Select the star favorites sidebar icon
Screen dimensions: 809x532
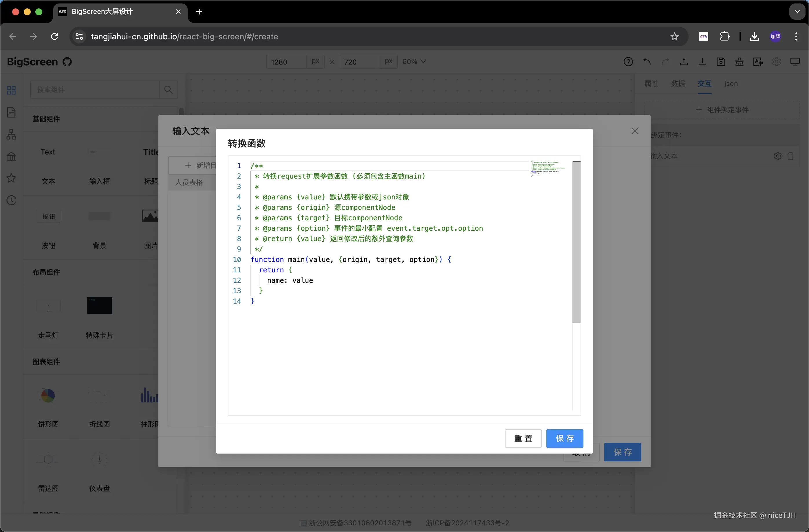click(x=11, y=178)
